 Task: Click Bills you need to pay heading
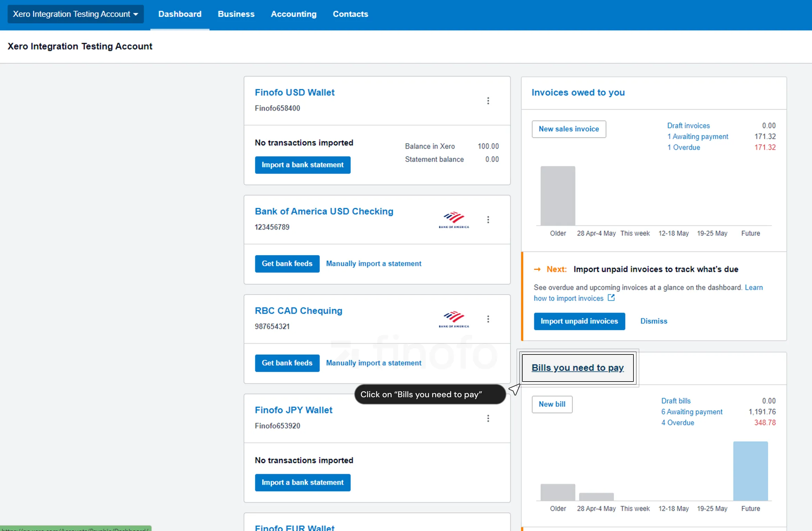pyautogui.click(x=577, y=368)
